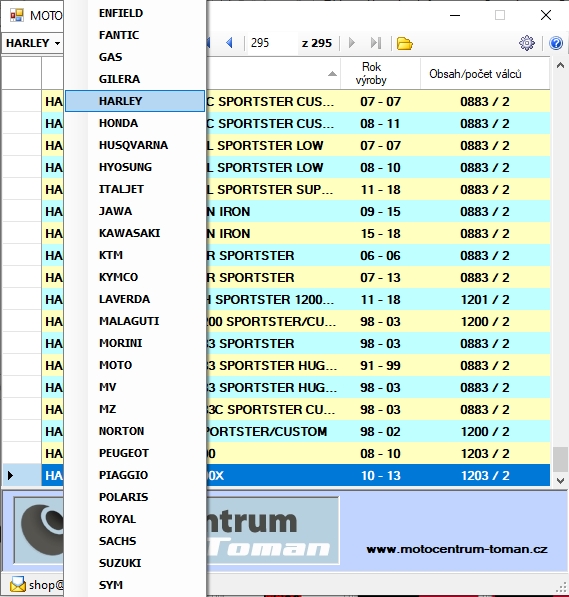
Task: Select ITALJET brand entry
Action: coord(135,189)
